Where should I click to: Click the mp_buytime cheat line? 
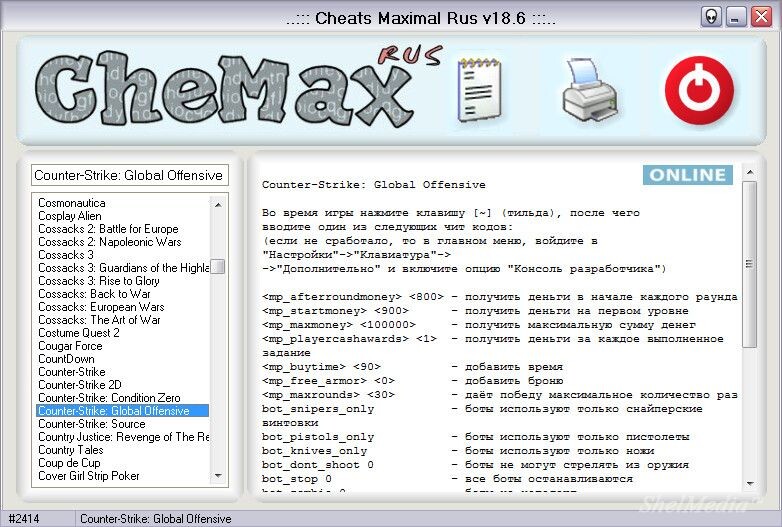(x=412, y=366)
